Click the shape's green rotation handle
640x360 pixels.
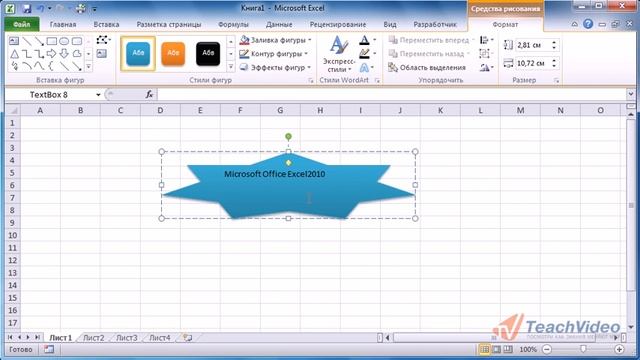coord(288,136)
